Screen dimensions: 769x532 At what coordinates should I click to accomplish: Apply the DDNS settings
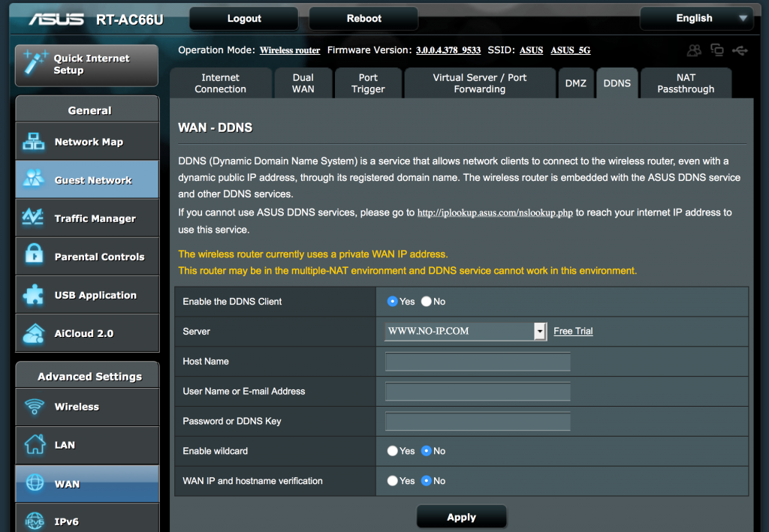462,517
